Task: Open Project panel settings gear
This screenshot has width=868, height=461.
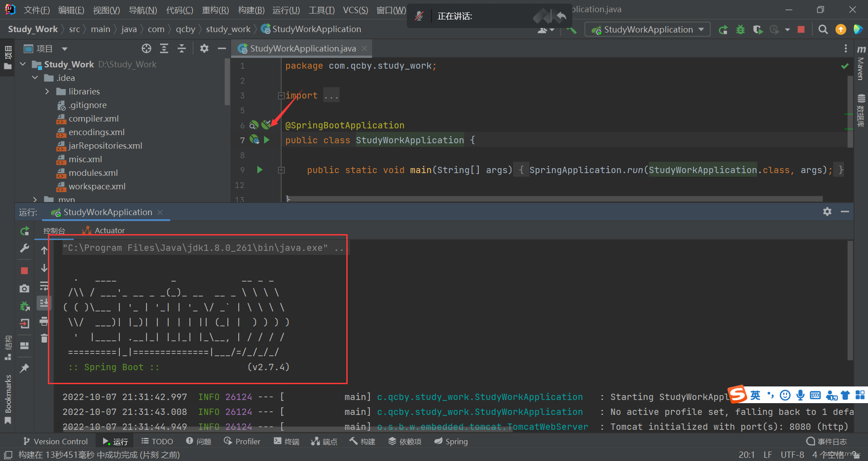Action: (204, 48)
